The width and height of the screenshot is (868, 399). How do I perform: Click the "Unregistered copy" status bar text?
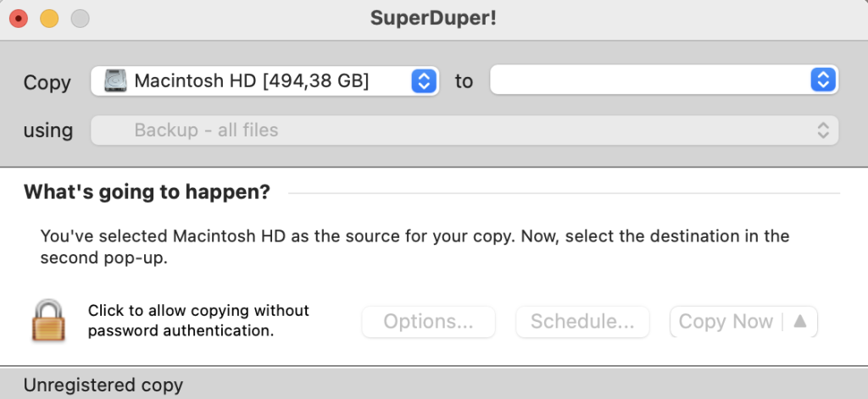click(103, 385)
